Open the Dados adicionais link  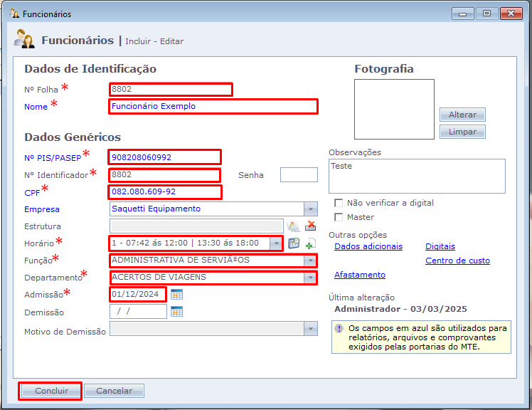point(368,246)
